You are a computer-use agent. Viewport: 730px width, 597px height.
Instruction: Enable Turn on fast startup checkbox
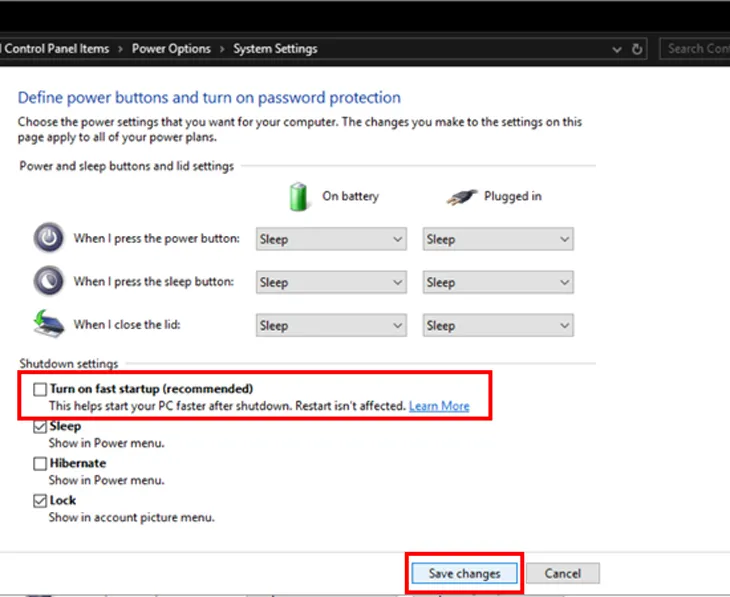click(40, 389)
